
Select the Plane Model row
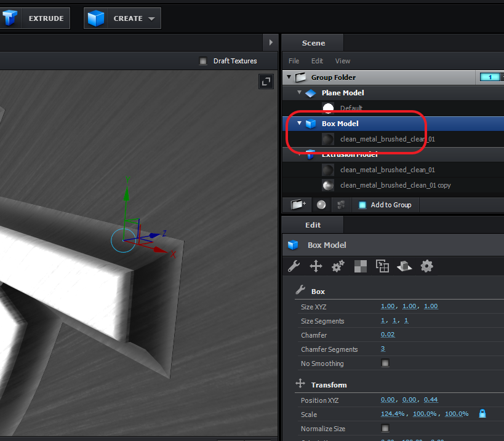[393, 93]
